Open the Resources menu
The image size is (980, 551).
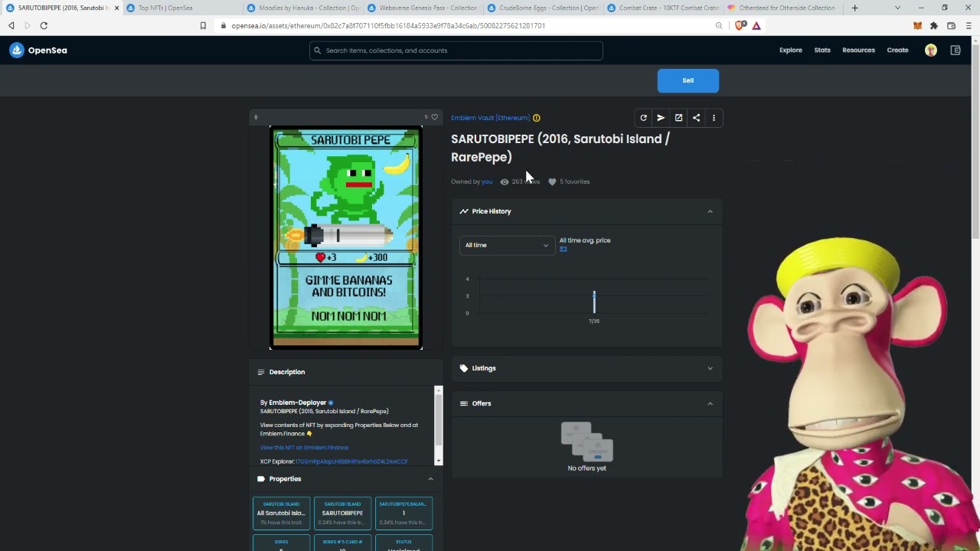click(x=858, y=51)
